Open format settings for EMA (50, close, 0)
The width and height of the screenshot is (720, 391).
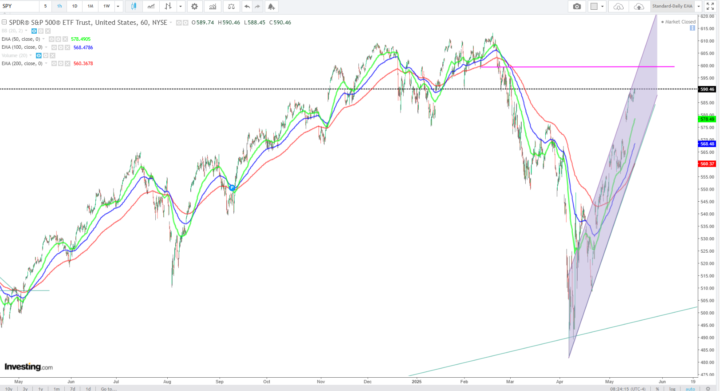[x=58, y=39]
